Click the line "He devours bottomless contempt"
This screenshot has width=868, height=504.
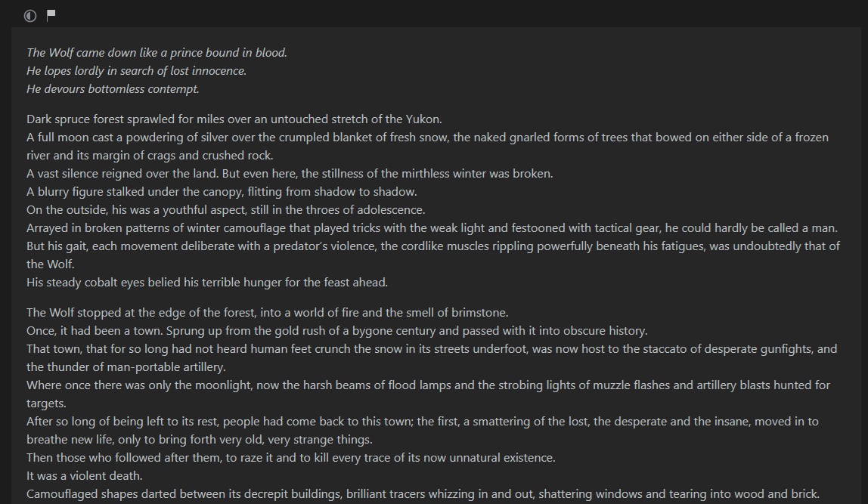pyautogui.click(x=113, y=89)
